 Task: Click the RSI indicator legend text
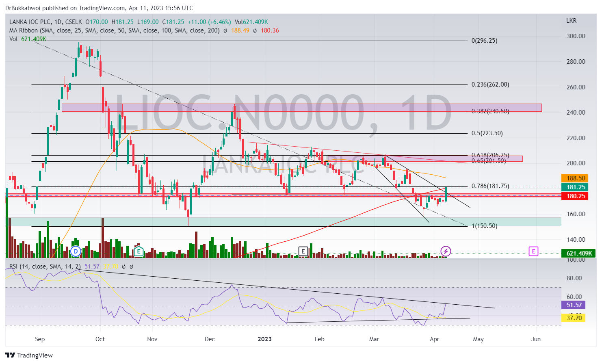click(45, 266)
